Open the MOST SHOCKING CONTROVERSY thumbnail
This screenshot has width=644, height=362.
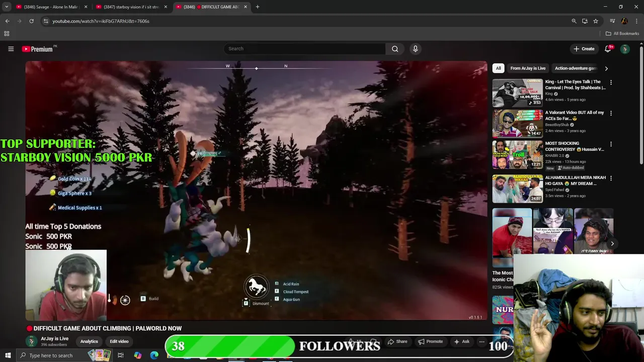tap(517, 154)
